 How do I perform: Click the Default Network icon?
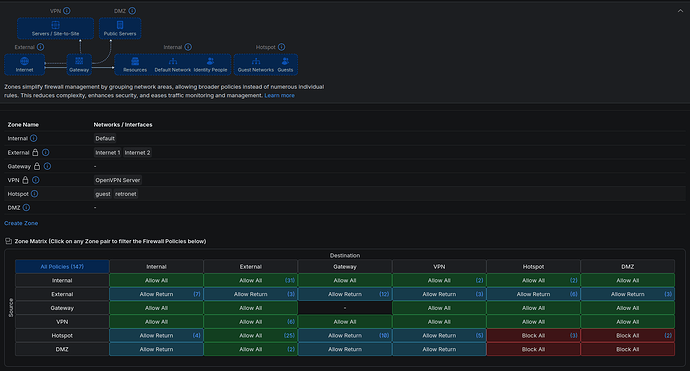[172, 61]
